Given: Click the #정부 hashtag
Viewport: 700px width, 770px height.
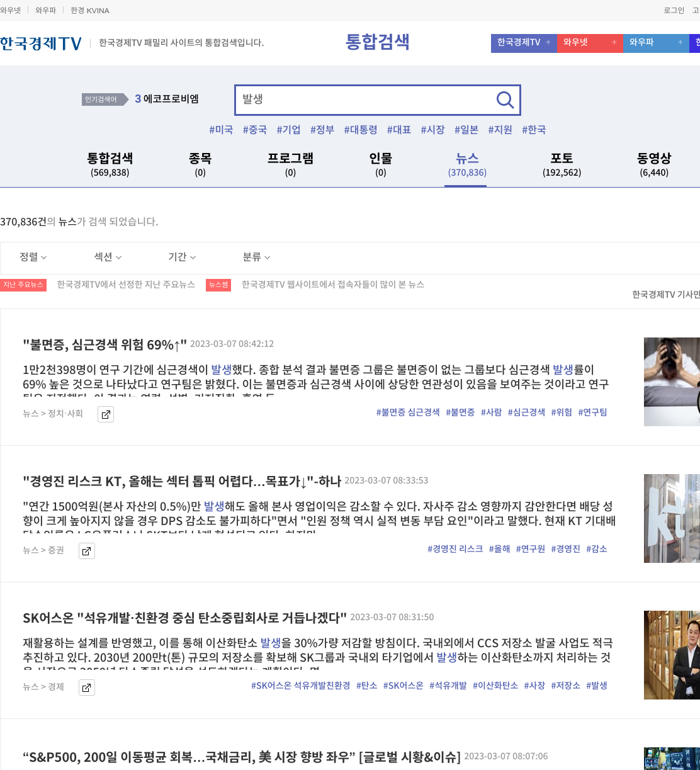Looking at the screenshot, I should (x=322, y=130).
